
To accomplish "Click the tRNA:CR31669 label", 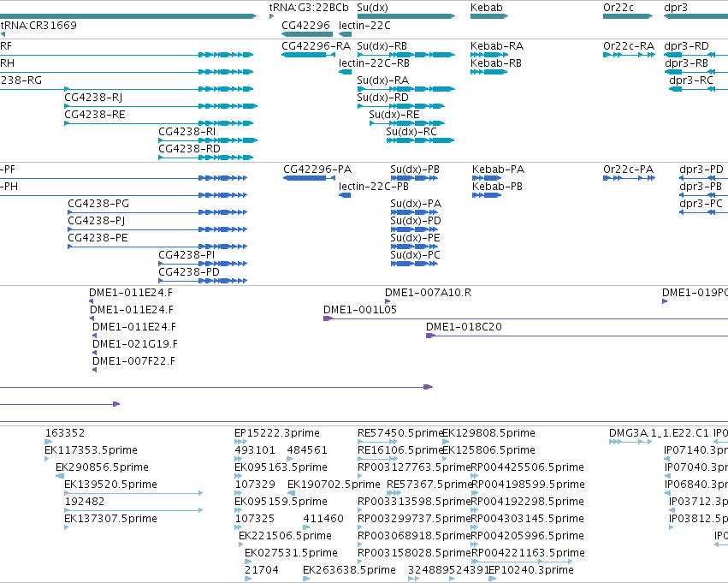I will 38,25.
